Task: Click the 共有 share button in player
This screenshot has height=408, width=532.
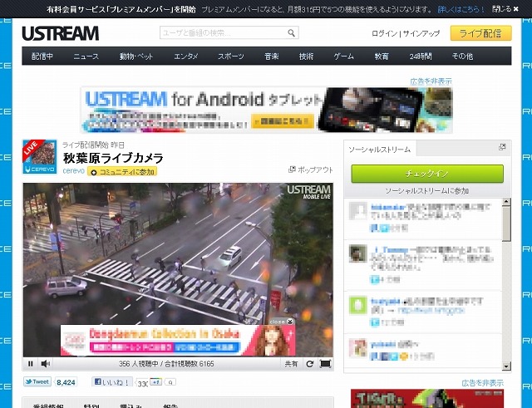Action: pyautogui.click(x=291, y=364)
